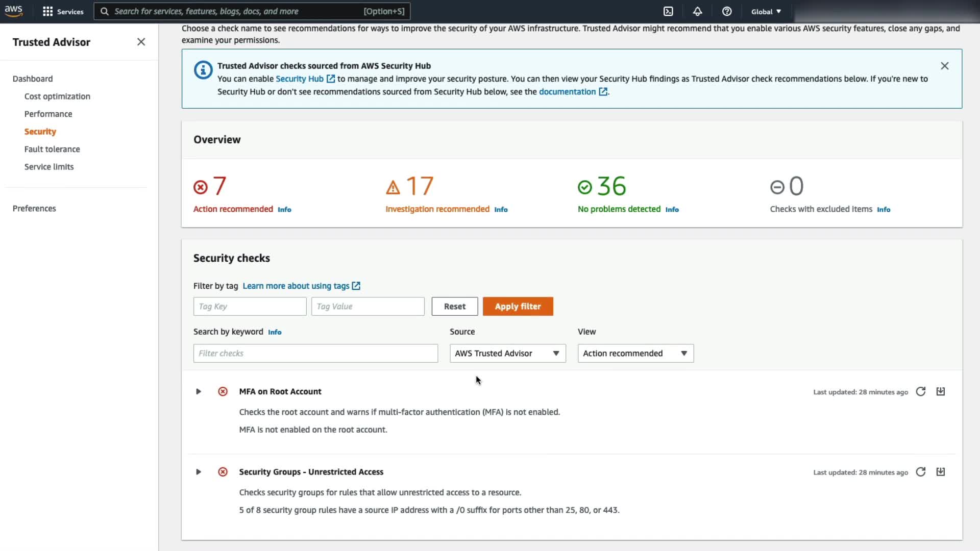Refresh Security Groups Unrestricted Access check
The height and width of the screenshot is (551, 980).
[921, 472]
